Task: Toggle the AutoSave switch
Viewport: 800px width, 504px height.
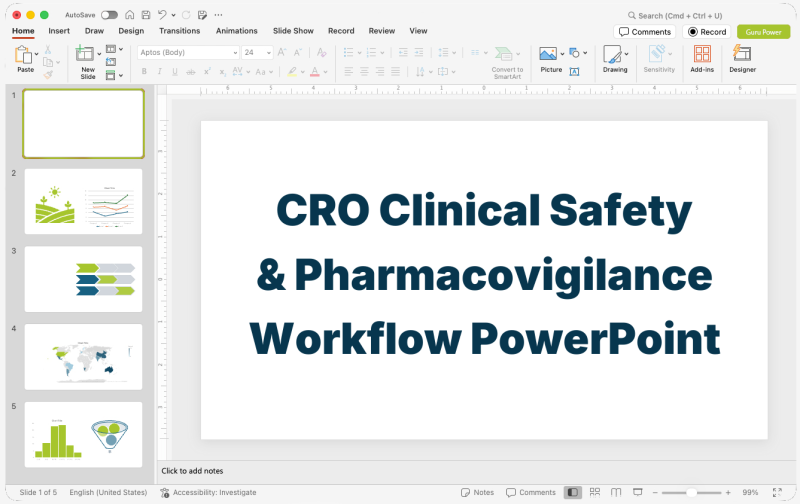Action: 109,15
